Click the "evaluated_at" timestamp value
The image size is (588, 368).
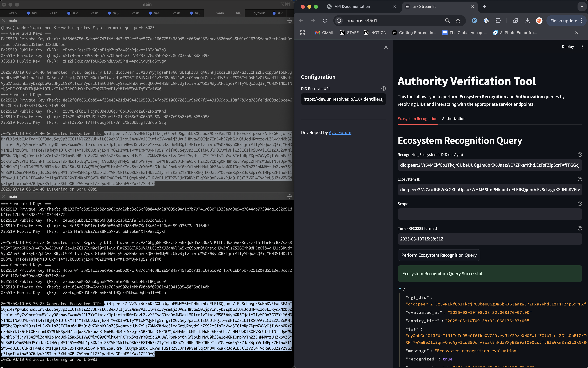click(x=489, y=313)
